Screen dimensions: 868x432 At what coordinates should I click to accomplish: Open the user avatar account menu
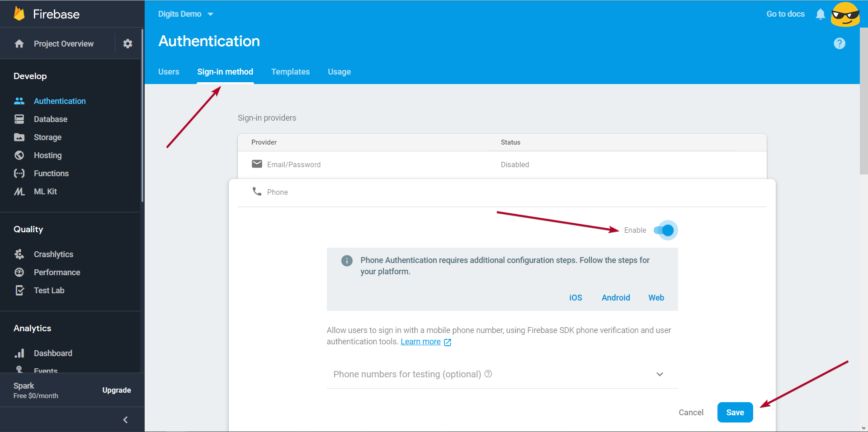(845, 14)
